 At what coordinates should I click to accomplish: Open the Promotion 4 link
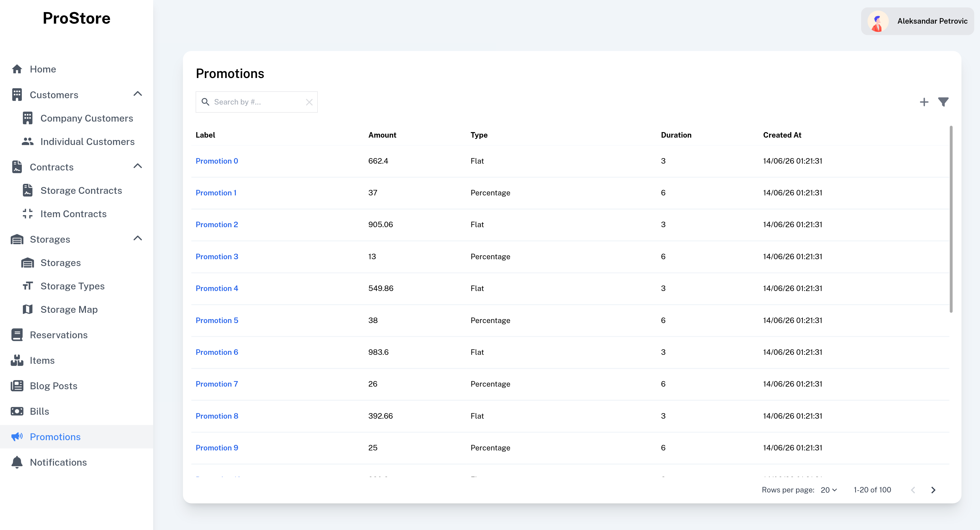217,288
